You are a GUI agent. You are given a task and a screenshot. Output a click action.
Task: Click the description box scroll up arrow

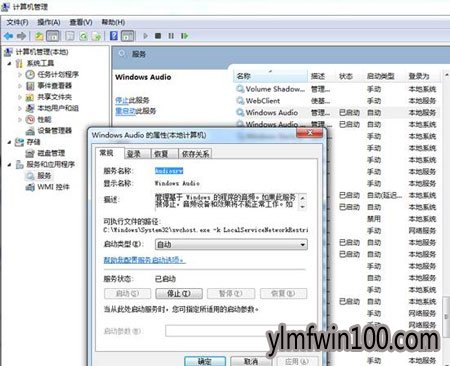303,198
